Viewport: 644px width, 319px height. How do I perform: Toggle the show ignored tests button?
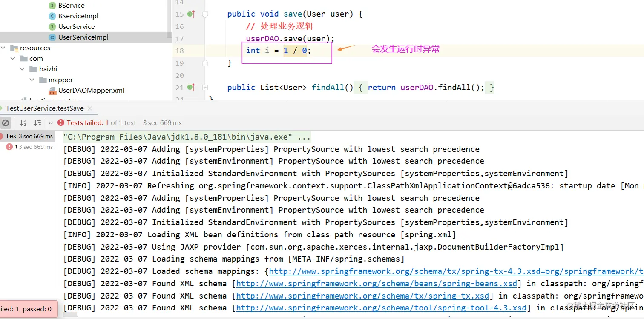pyautogui.click(x=5, y=123)
